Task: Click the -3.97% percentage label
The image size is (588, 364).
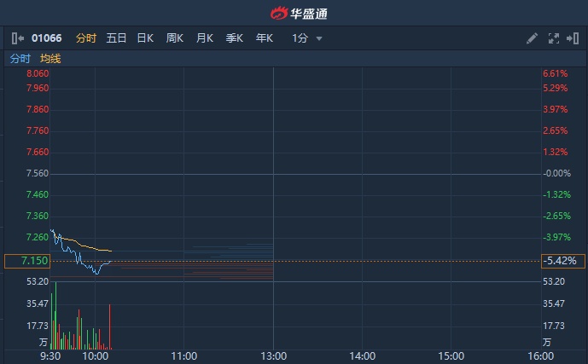Action: pos(556,238)
